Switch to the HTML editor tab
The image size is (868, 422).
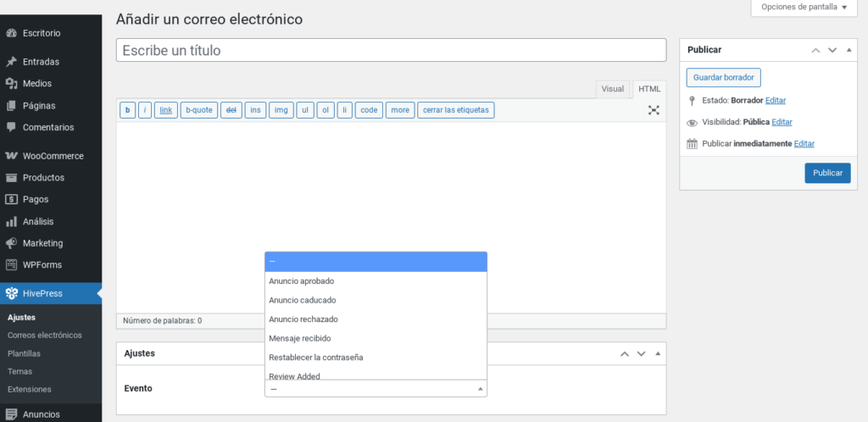pos(649,89)
